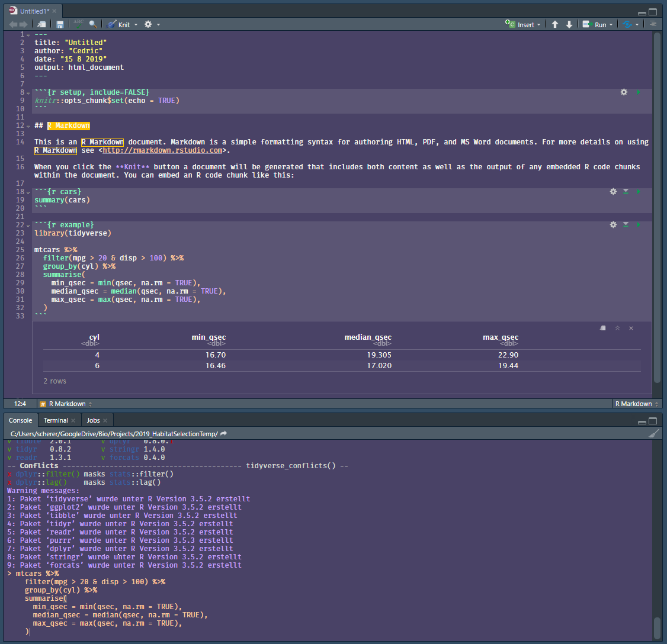Switch to the Console tab
Viewport: 667px width, 644px height.
[x=20, y=420]
